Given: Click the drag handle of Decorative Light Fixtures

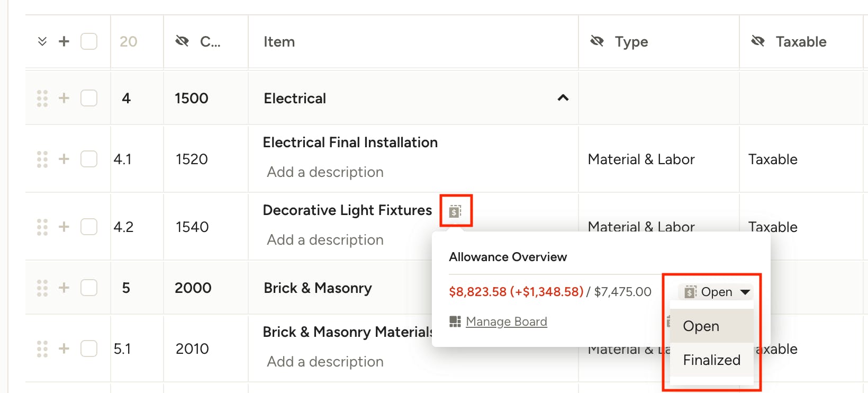Looking at the screenshot, I should click(42, 227).
